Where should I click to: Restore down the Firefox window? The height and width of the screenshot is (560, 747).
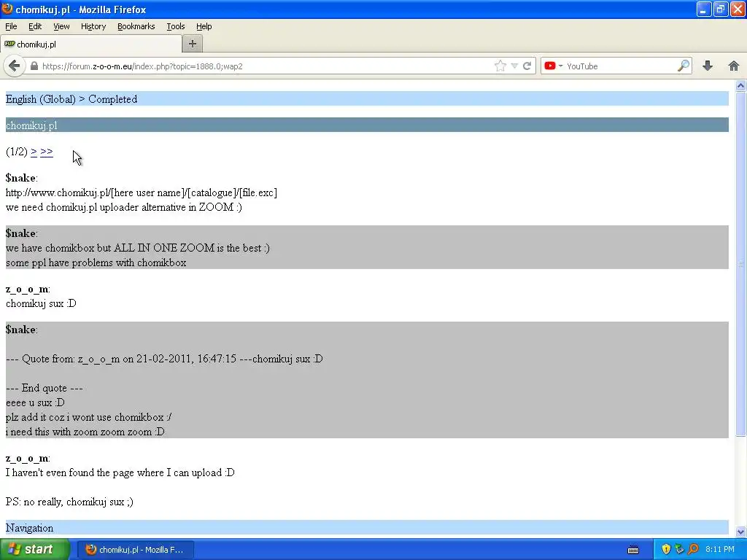coord(721,9)
